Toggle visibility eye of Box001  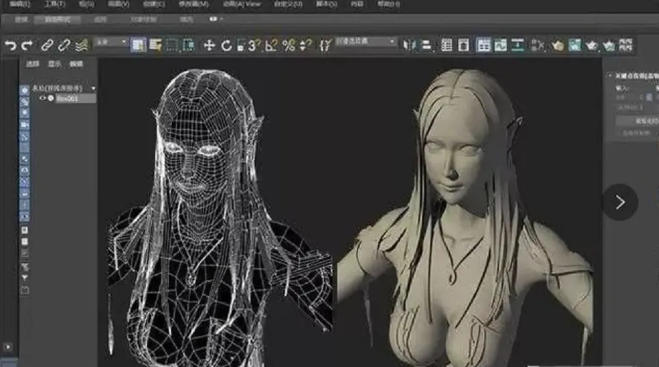[x=42, y=98]
